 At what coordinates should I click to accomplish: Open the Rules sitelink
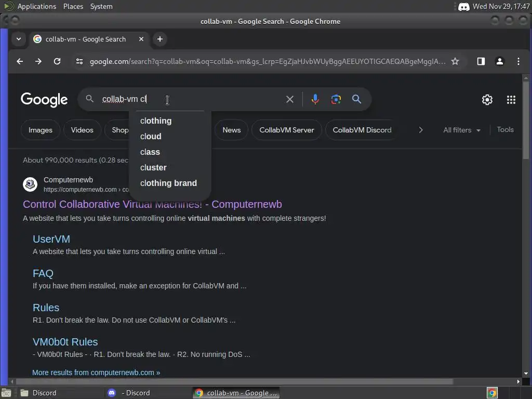(46, 308)
